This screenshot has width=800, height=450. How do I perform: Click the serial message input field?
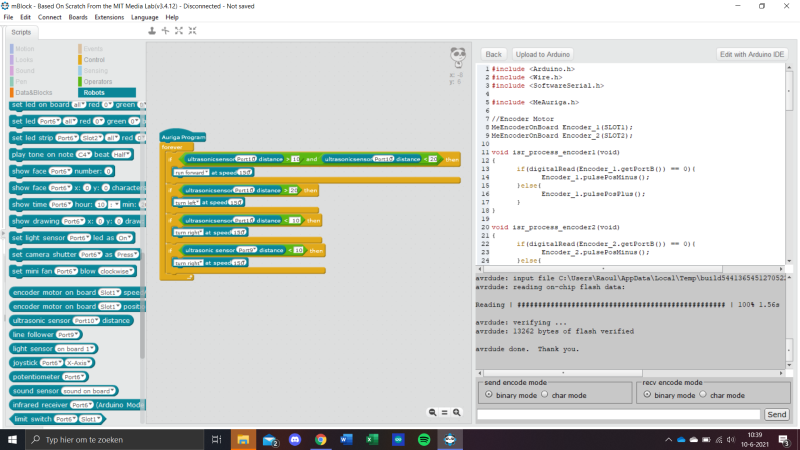point(619,414)
